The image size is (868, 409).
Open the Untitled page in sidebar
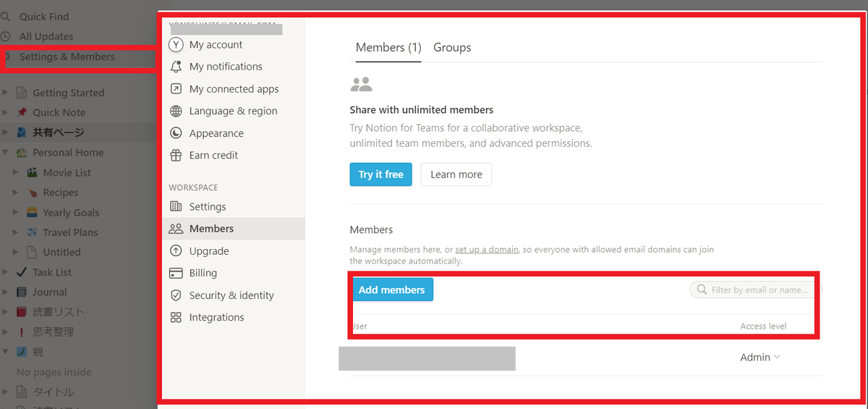(x=61, y=253)
